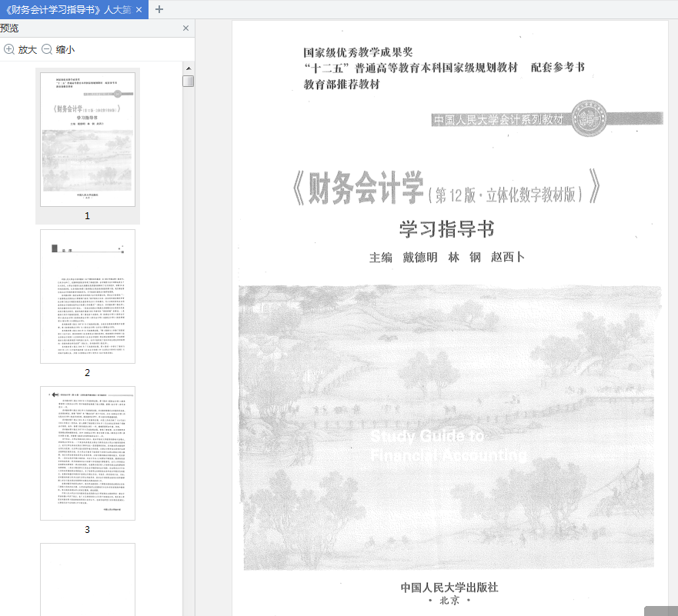The image size is (678, 616).
Task: Close the 《财务会计学习指导书》 document tab
Action: (x=139, y=9)
